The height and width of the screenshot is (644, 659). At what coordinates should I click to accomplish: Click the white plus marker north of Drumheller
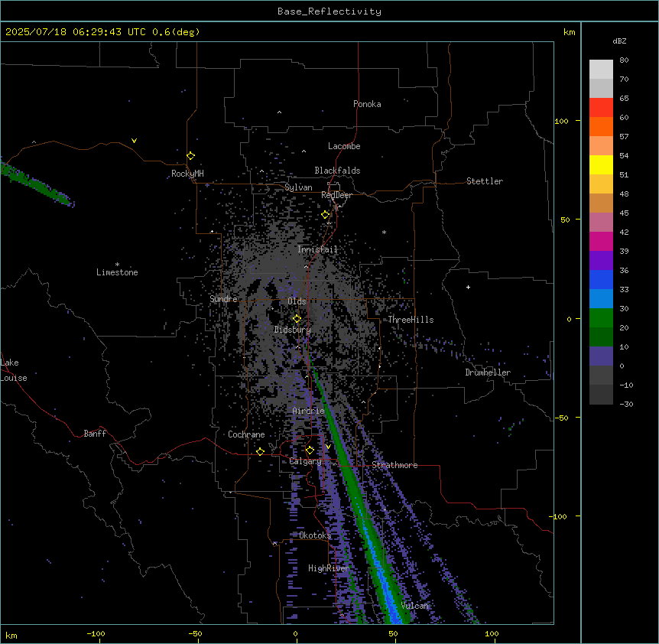coord(468,287)
